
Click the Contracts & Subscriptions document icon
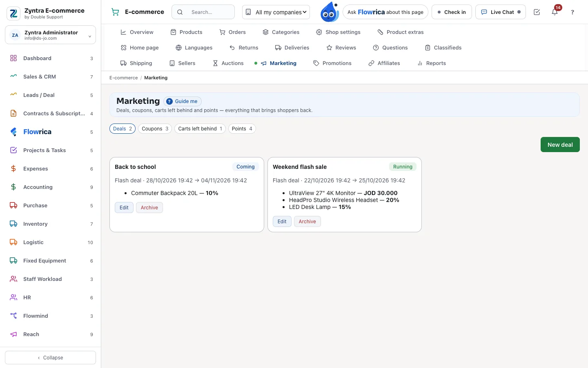click(13, 113)
